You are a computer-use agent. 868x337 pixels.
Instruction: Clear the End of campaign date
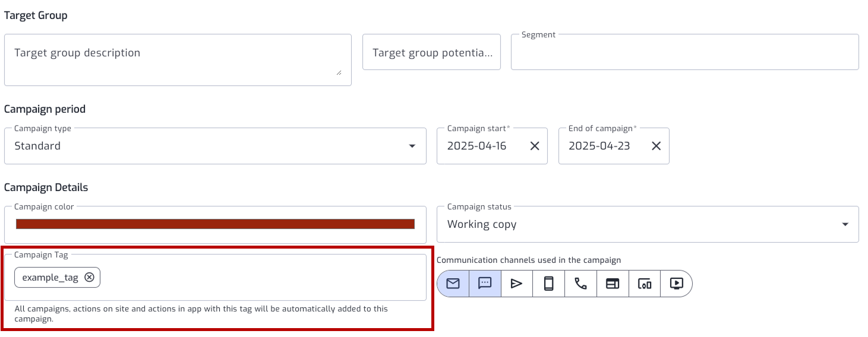tap(656, 146)
